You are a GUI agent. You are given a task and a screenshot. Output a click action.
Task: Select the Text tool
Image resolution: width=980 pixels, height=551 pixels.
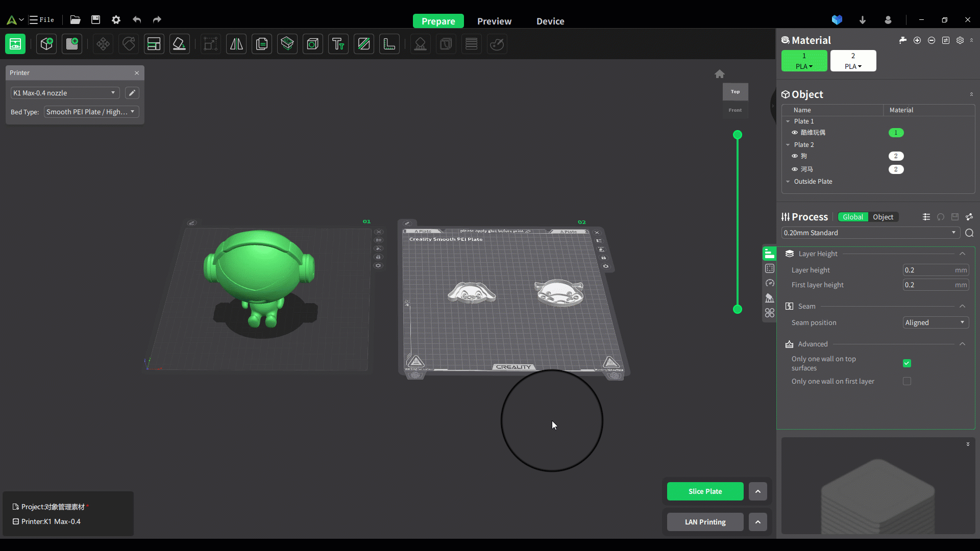click(338, 44)
